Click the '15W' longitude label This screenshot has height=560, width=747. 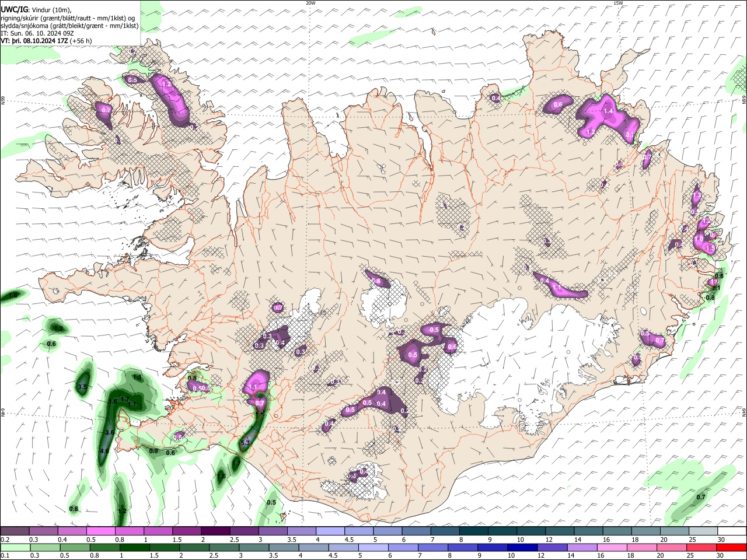click(617, 3)
